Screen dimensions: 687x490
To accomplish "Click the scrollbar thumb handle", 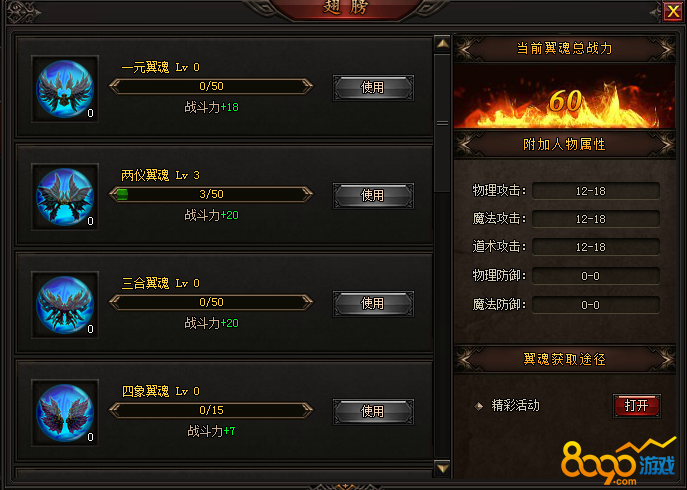I will pos(443,123).
